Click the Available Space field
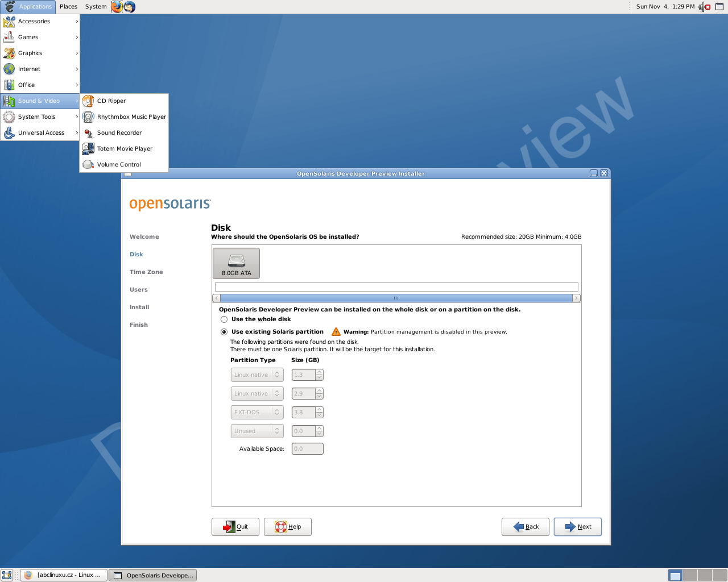This screenshot has height=582, width=728. (x=308, y=449)
